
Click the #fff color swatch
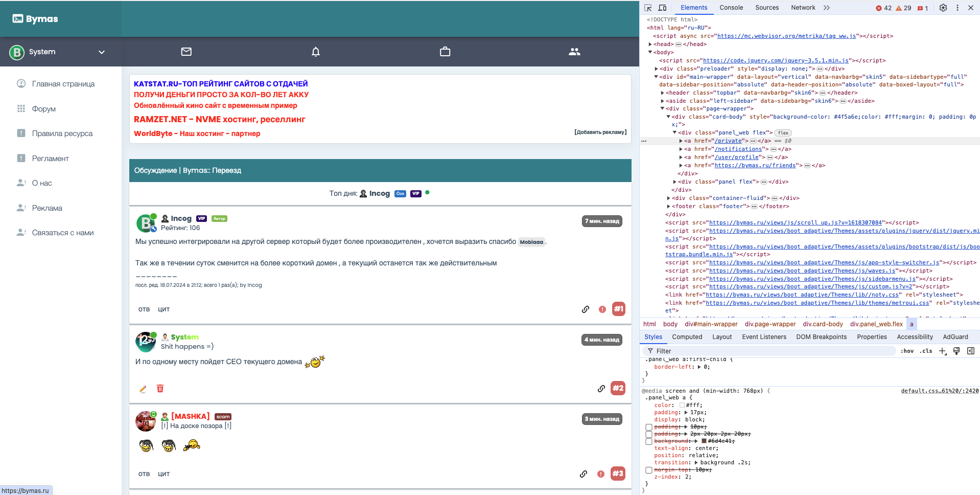[682, 405]
